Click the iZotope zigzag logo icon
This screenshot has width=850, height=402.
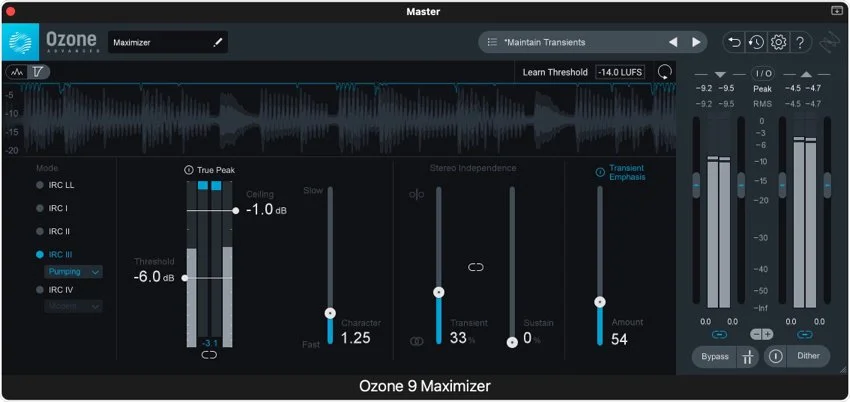coord(829,42)
